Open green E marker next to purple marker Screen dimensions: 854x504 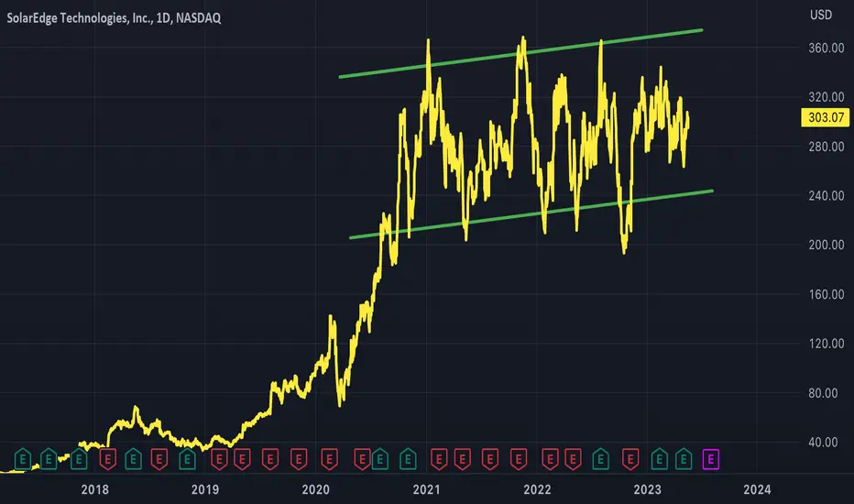[684, 459]
